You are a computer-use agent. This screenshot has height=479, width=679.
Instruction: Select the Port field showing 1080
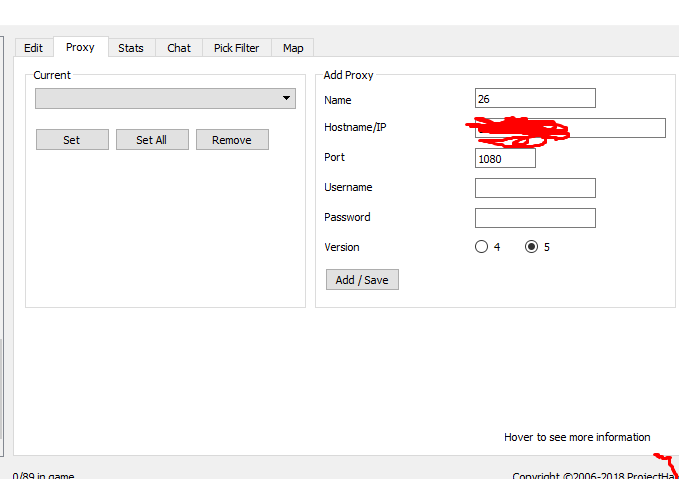pos(505,158)
